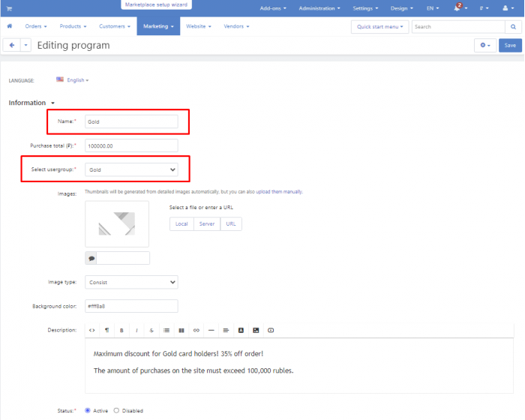Click the image placeholder thumbnail

pos(117,224)
